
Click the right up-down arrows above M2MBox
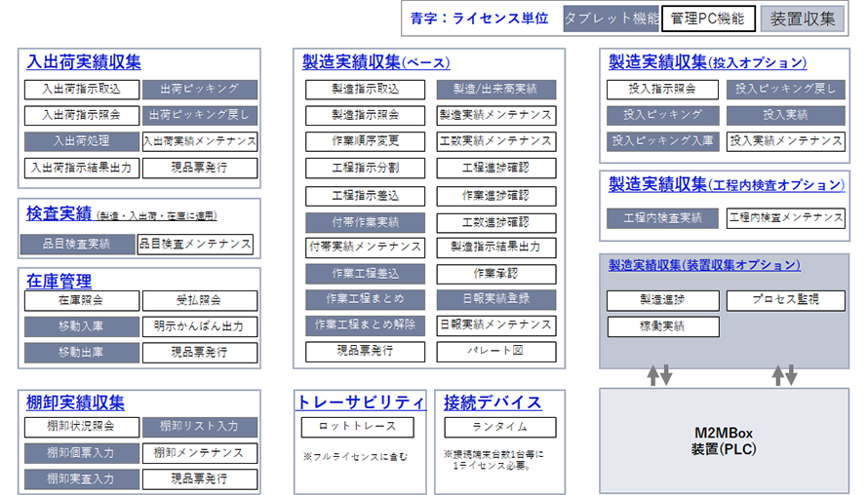pyautogui.click(x=784, y=374)
